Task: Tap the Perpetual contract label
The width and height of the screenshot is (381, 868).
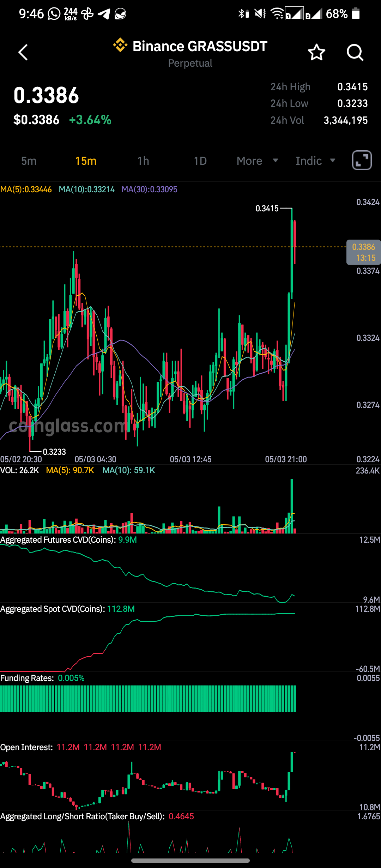Action: tap(190, 63)
